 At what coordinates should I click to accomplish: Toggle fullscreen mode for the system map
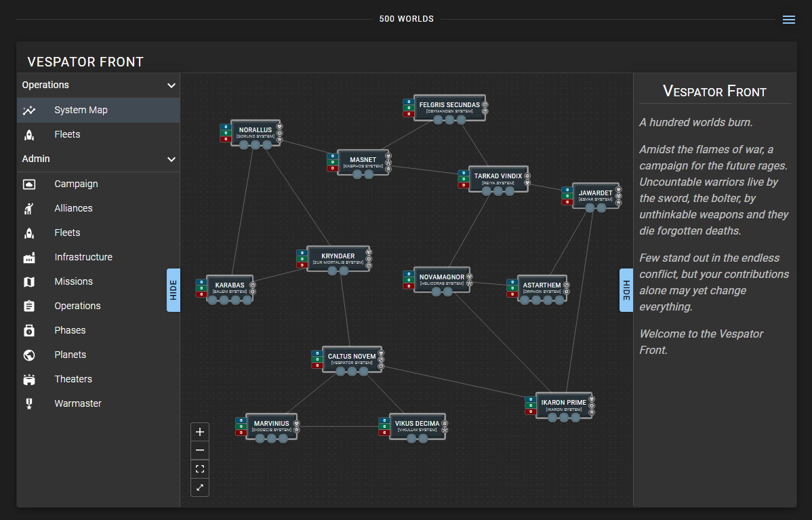(x=200, y=487)
